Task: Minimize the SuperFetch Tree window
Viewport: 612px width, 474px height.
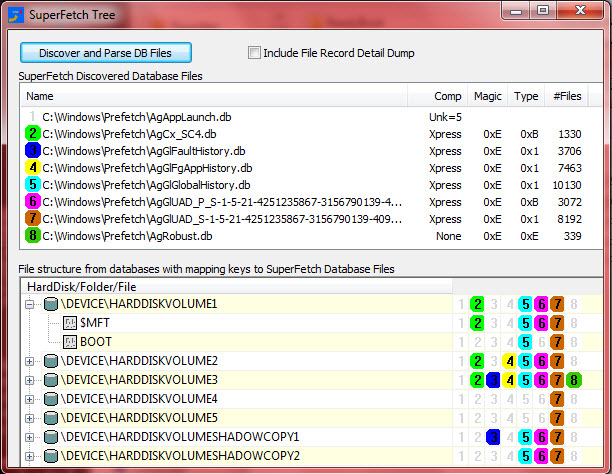Action: click(x=516, y=11)
